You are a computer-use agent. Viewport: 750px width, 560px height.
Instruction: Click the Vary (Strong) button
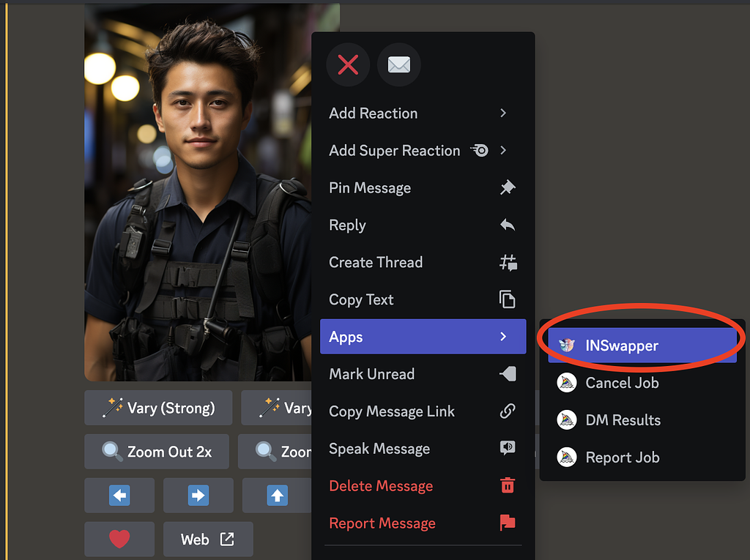157,408
